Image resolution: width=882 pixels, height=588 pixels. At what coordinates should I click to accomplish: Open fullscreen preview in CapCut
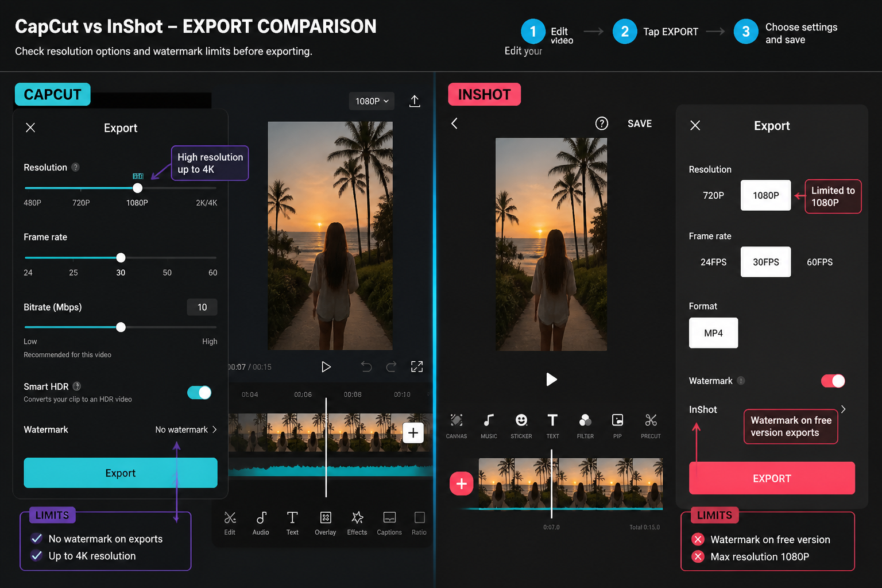[417, 366]
